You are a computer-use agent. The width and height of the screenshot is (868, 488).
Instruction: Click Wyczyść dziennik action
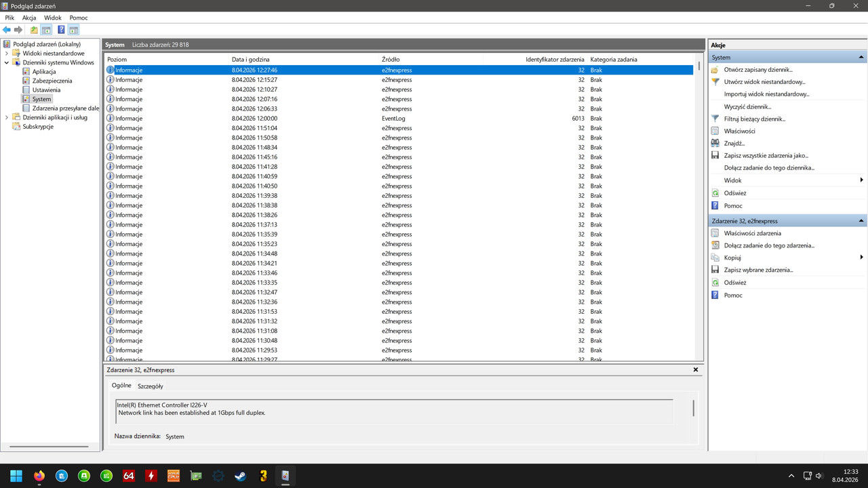click(747, 106)
